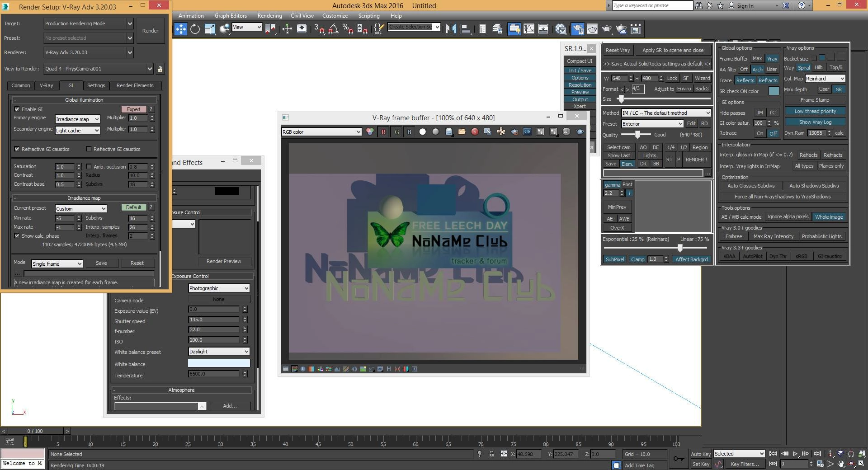
Task: Turn Retrace On in SolidRocks
Action: pyautogui.click(x=760, y=133)
